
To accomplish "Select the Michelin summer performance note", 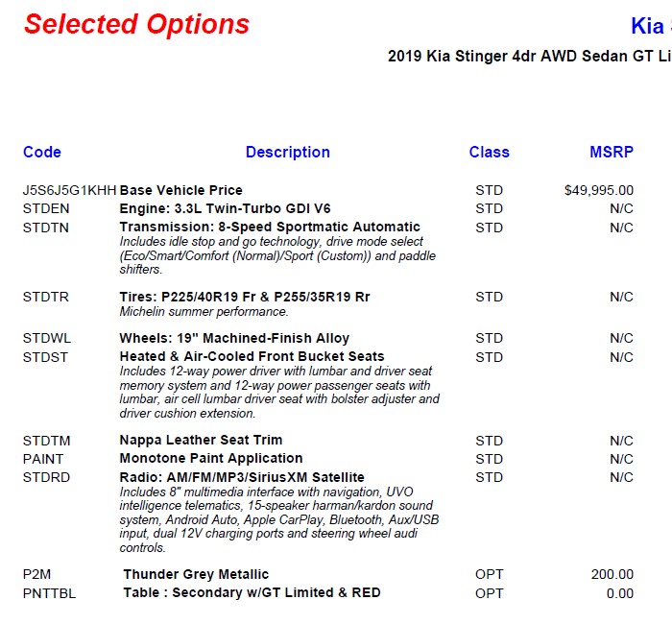I will 204,312.
